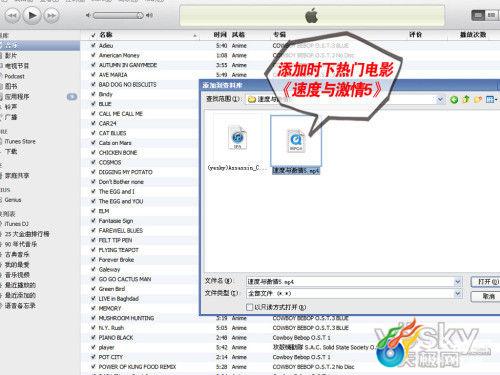Sort by the 播放次数 column header
The width and height of the screenshot is (500, 375).
[x=473, y=35]
